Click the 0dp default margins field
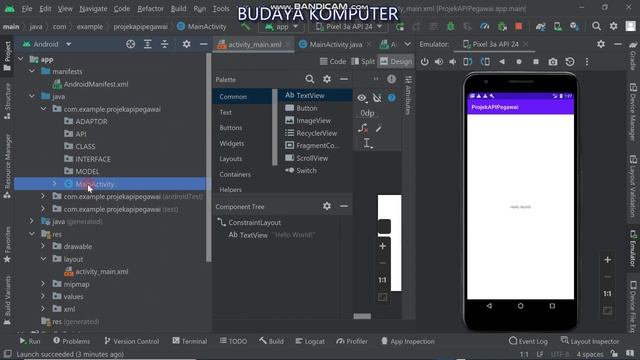 pos(367,113)
